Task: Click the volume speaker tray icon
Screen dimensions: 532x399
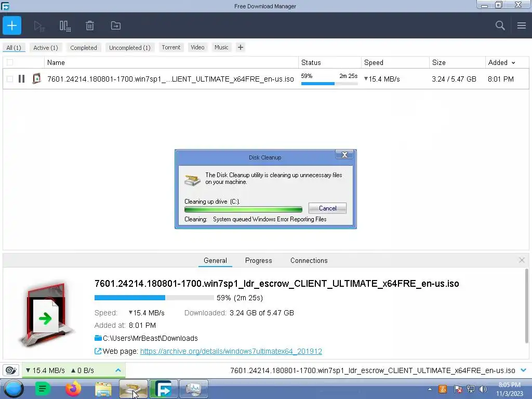Action: click(x=483, y=389)
